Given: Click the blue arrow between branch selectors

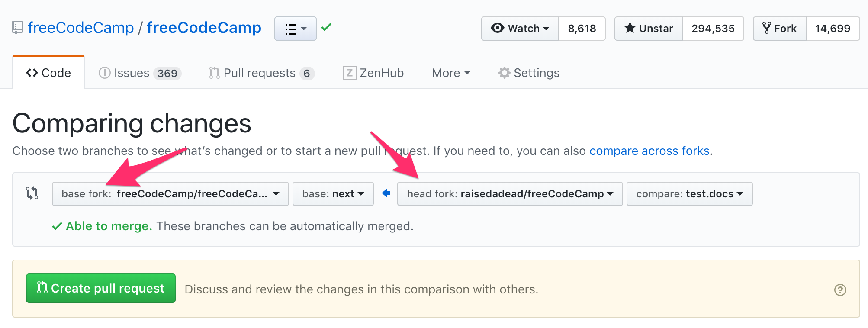Looking at the screenshot, I should pos(386,194).
